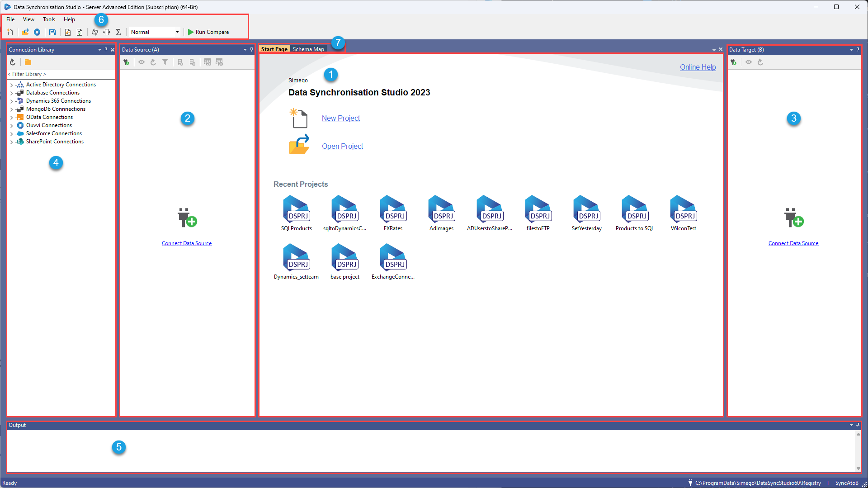Pin the Output panel
The width and height of the screenshot is (868, 488).
[858, 425]
